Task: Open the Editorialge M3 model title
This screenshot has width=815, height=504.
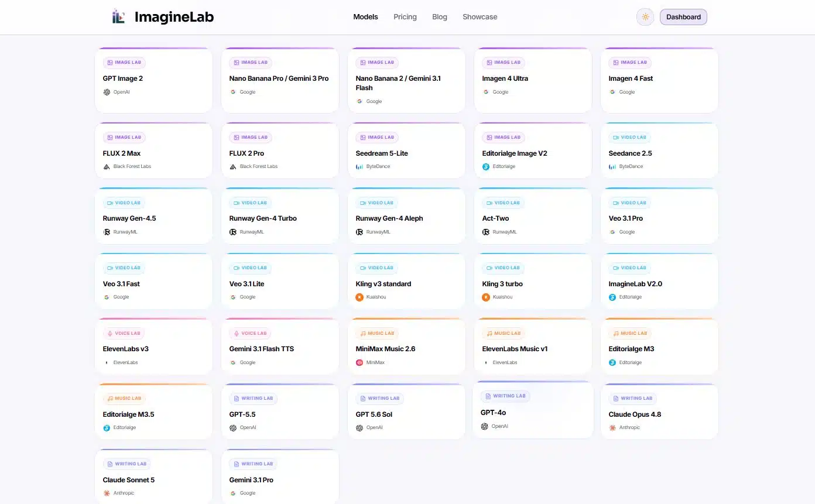Action: [632, 349]
